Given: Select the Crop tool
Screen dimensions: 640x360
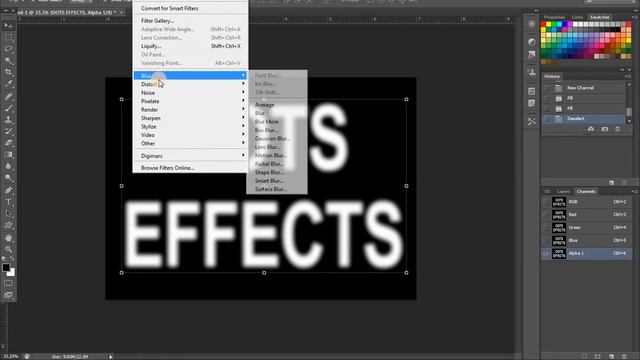Looking at the screenshot, I should (8, 72).
